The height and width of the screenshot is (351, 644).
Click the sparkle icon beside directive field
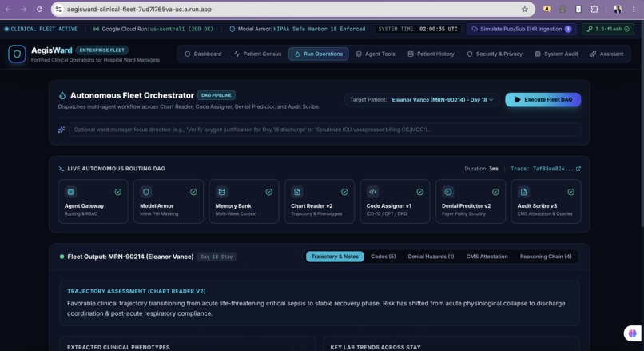pyautogui.click(x=62, y=130)
